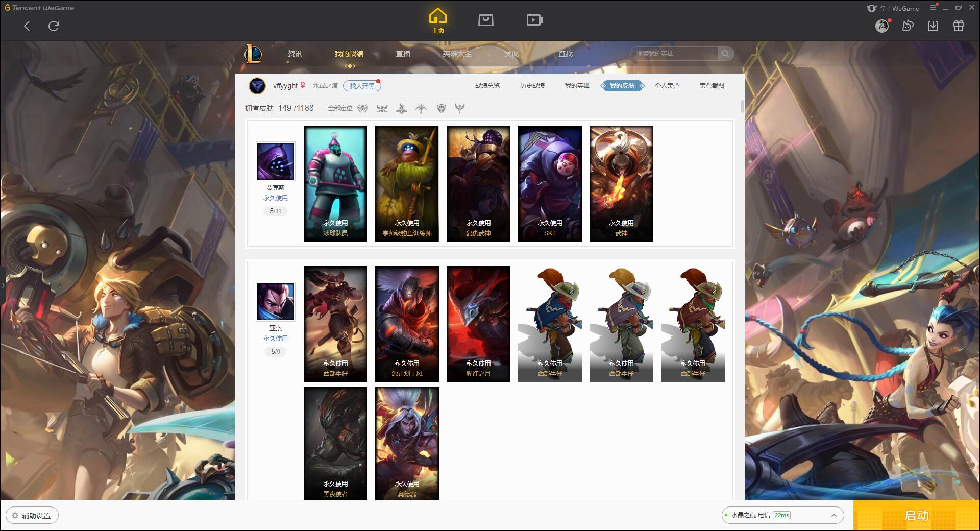
Task: Click the League of Legends logo icon
Action: point(254,54)
